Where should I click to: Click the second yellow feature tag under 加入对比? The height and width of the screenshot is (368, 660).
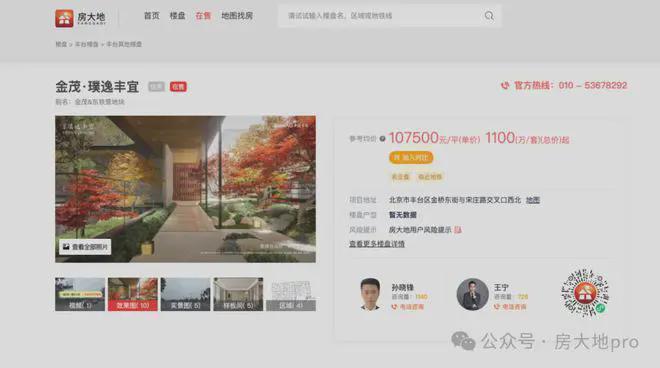(x=430, y=177)
